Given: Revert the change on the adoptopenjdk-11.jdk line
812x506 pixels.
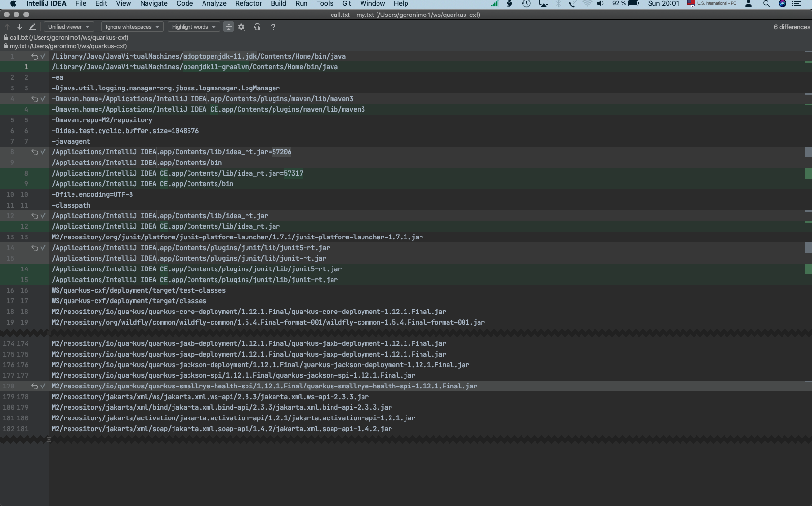Looking at the screenshot, I should [x=35, y=56].
